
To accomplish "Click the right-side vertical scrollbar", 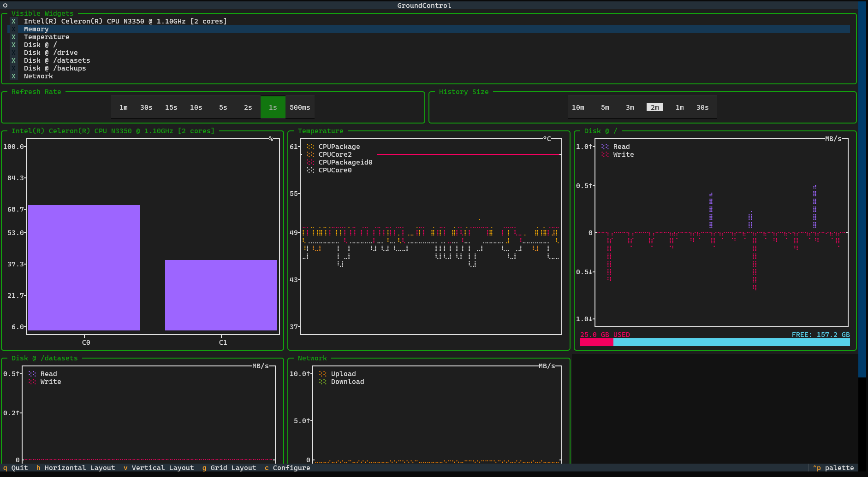I will [862, 189].
